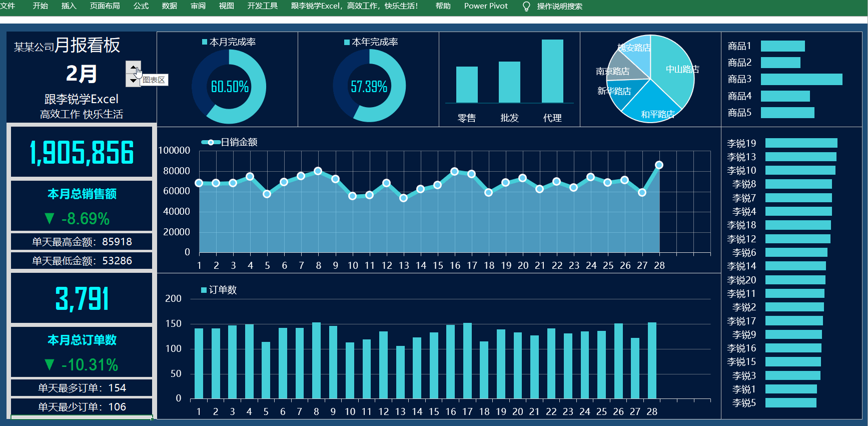Screen dimensions: 868x426
Task: Open the 开始 ribbon tab
Action: (40, 6)
